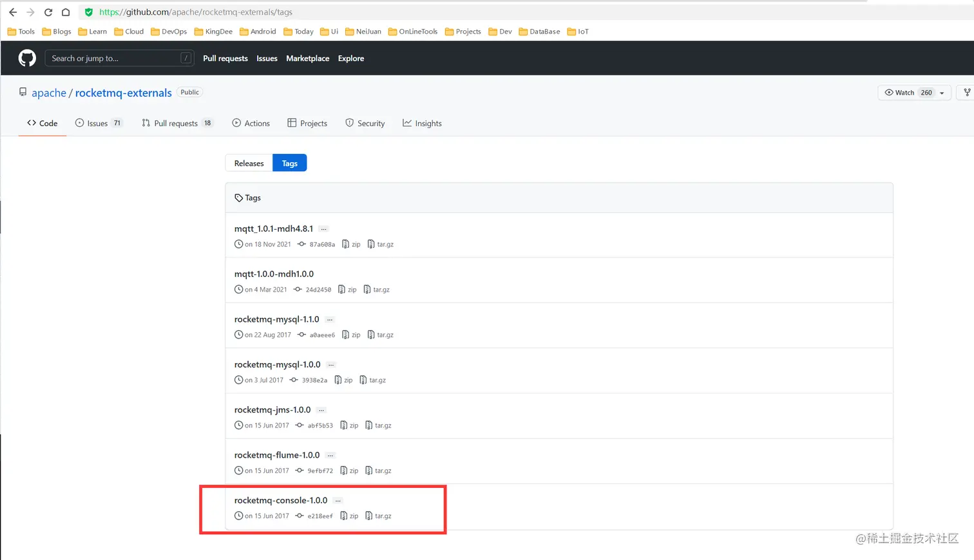The height and width of the screenshot is (560, 974).
Task: Click tar.gz icon for mqtt_1.0.1-mdh4.8.1
Action: 371,245
